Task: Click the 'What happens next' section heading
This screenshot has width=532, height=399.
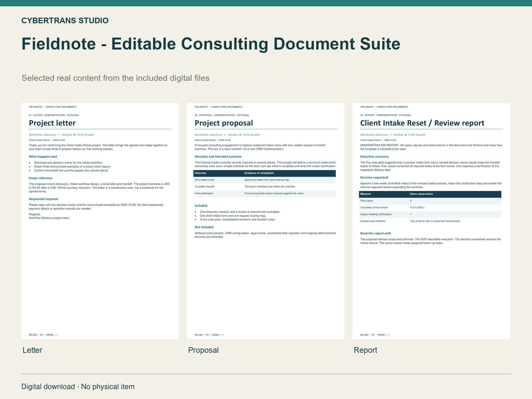Action: click(x=43, y=157)
